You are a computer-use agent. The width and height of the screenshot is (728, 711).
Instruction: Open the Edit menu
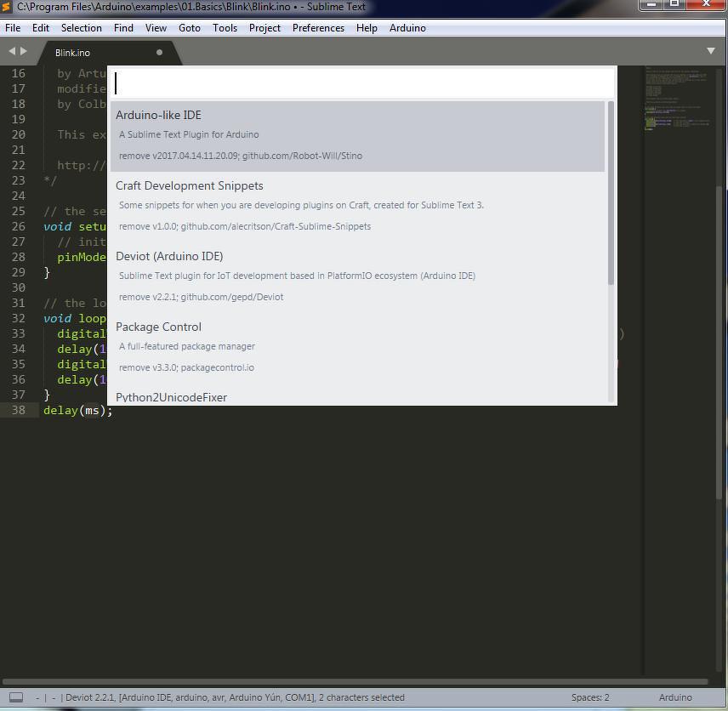pos(40,28)
